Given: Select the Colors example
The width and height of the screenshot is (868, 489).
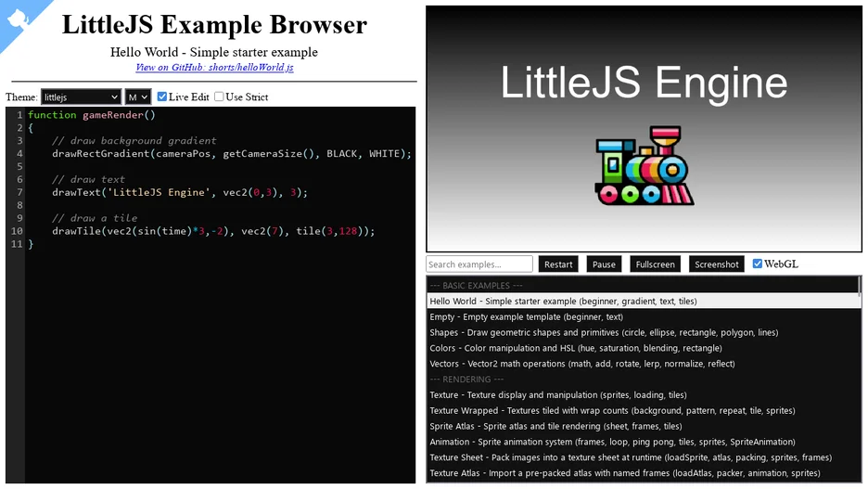Looking at the screenshot, I should pos(642,348).
